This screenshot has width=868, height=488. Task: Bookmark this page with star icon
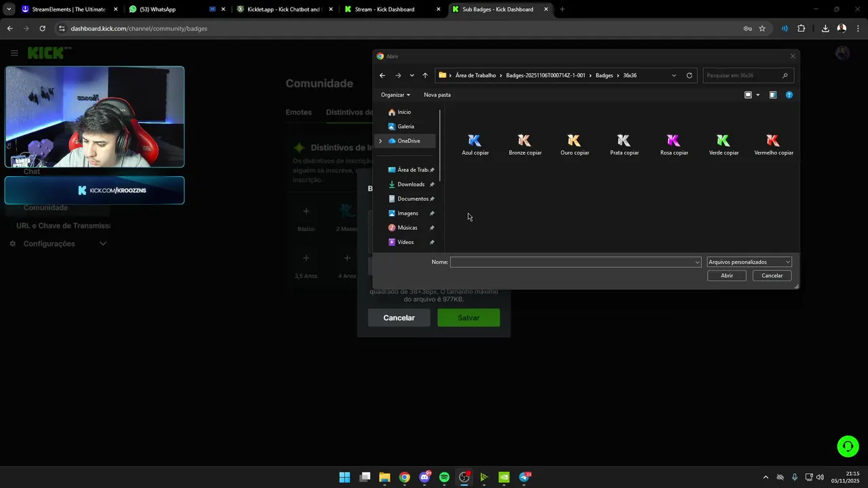pos(762,28)
